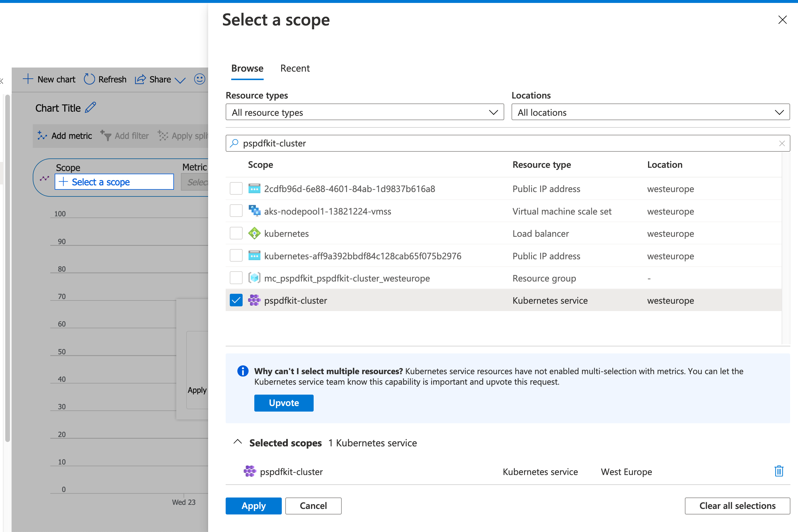
Task: Click the Upvote button
Action: 284,403
